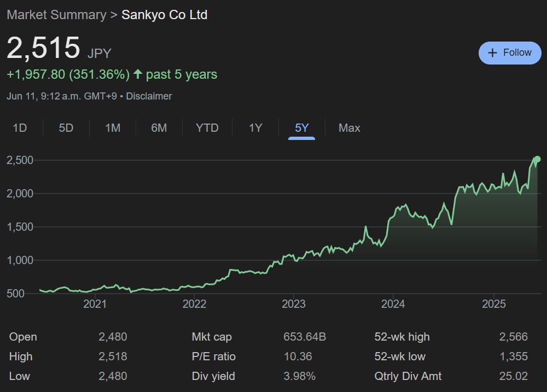Click the Sankyo Co Ltd title

(x=164, y=15)
